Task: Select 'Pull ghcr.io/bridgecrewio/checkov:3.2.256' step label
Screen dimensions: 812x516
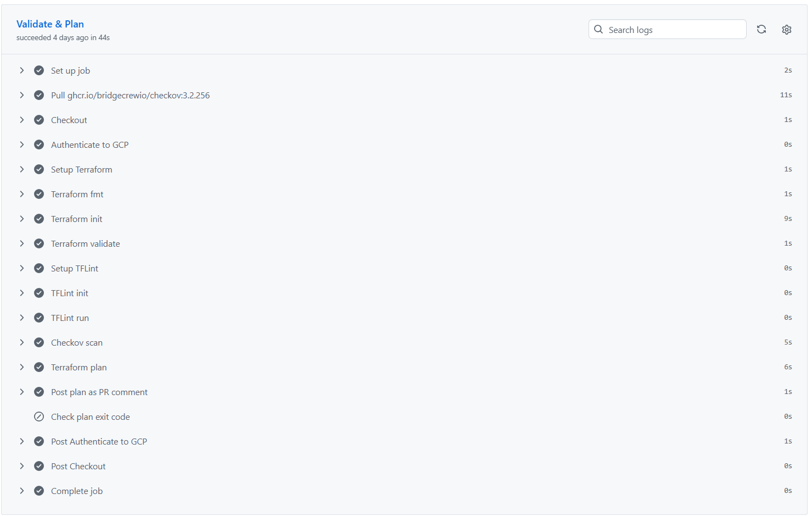Action: coord(130,95)
